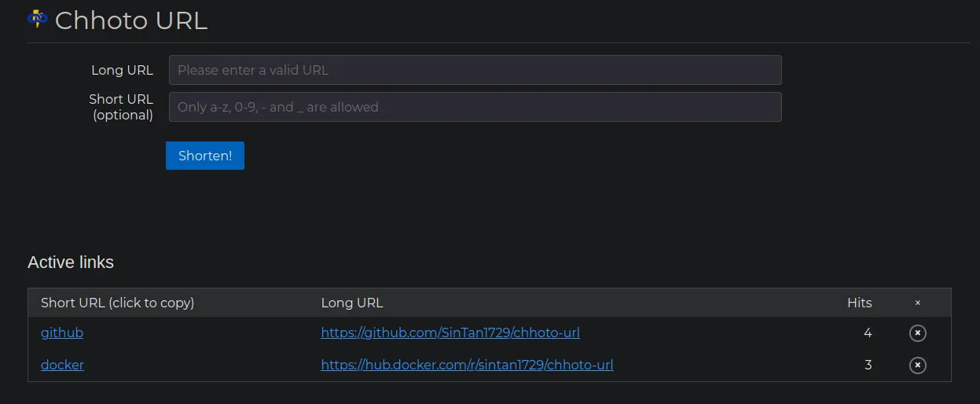Delete the github short link
Image resolution: width=980 pixels, height=404 pixels.
coord(917,333)
